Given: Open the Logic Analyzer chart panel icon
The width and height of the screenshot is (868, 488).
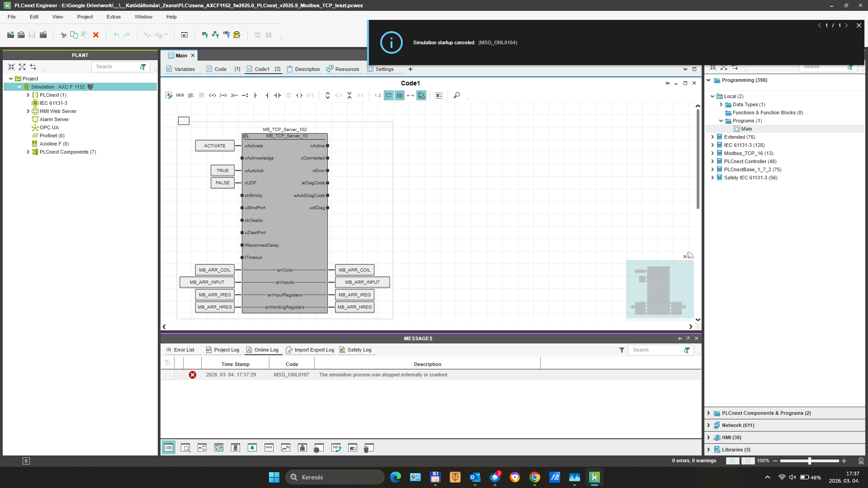Looking at the screenshot, I should coord(286,448).
